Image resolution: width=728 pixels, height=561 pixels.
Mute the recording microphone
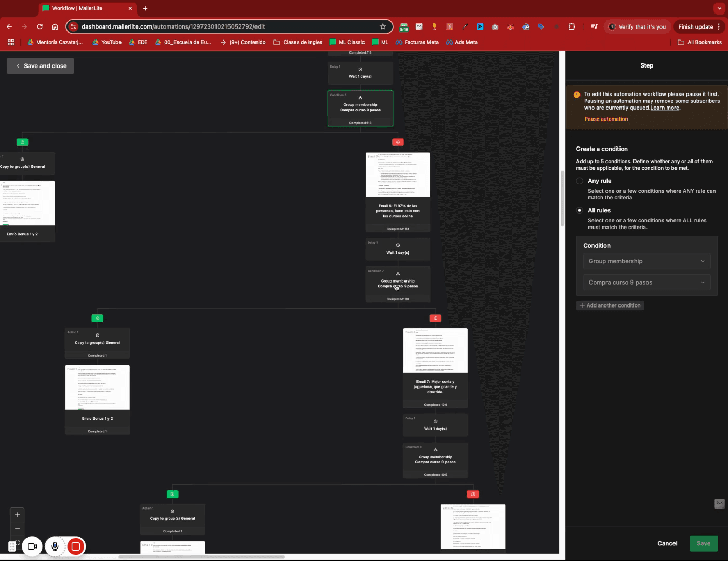(x=55, y=546)
